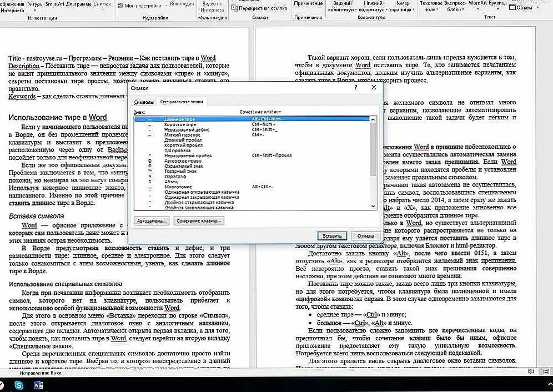Click the help question mark in Символ dialog
The height and width of the screenshot is (392, 553).
point(355,88)
